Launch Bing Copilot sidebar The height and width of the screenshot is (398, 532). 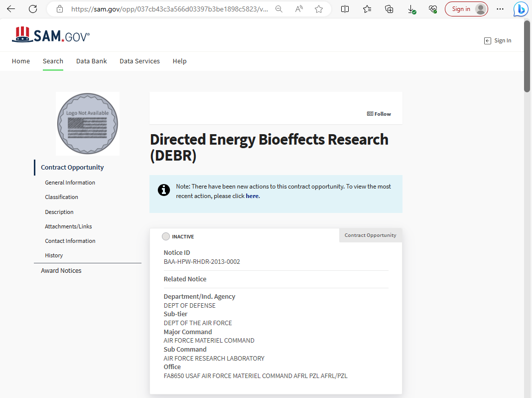[520, 8]
